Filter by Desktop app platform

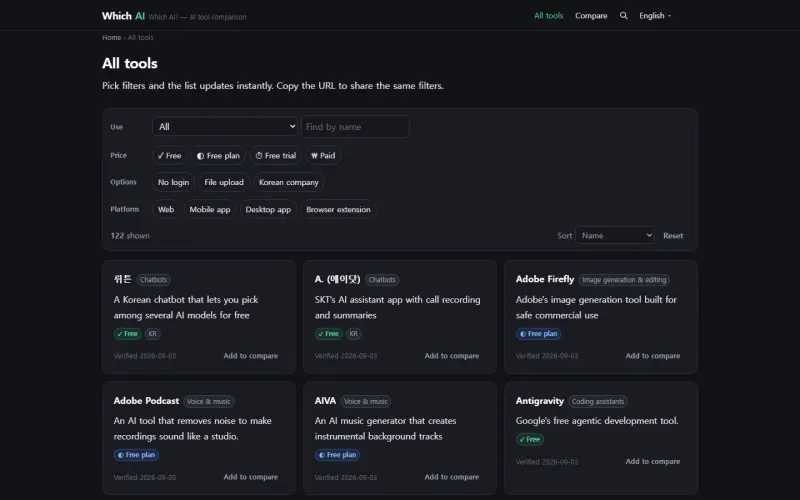click(268, 209)
